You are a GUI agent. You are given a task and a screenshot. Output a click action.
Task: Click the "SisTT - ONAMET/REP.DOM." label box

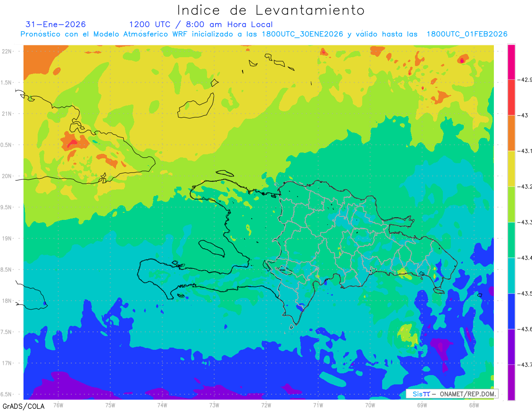(452, 394)
